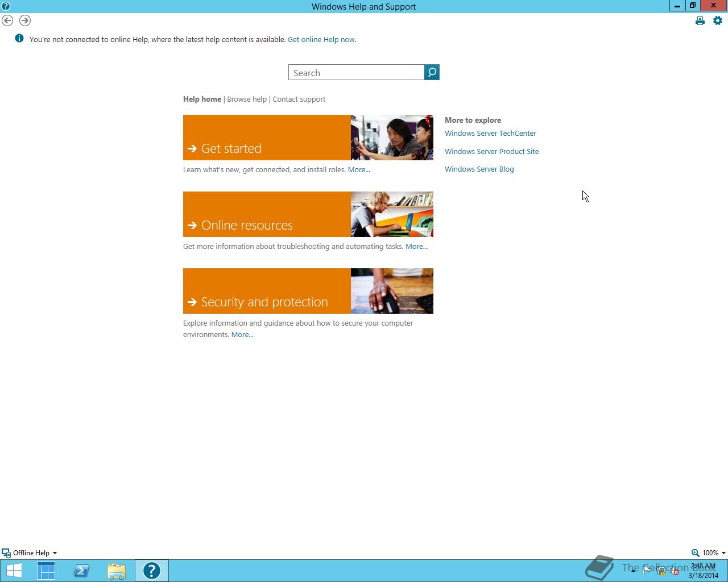Click the help icon in title bar
This screenshot has width=728, height=582.
click(x=6, y=6)
